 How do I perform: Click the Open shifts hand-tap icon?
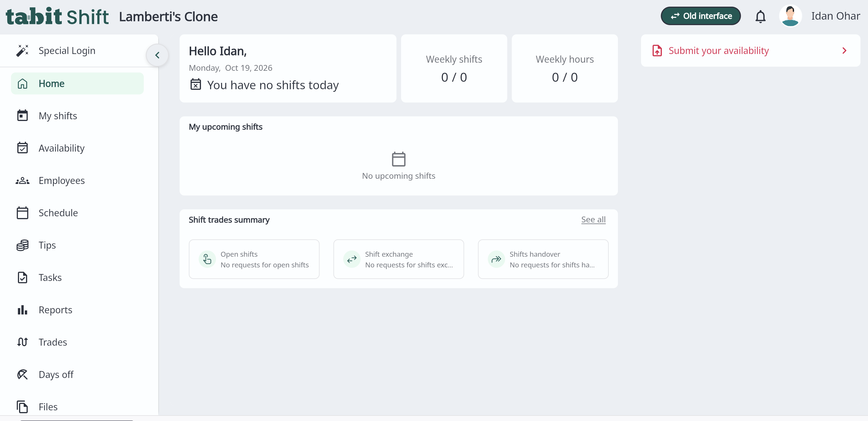point(207,259)
